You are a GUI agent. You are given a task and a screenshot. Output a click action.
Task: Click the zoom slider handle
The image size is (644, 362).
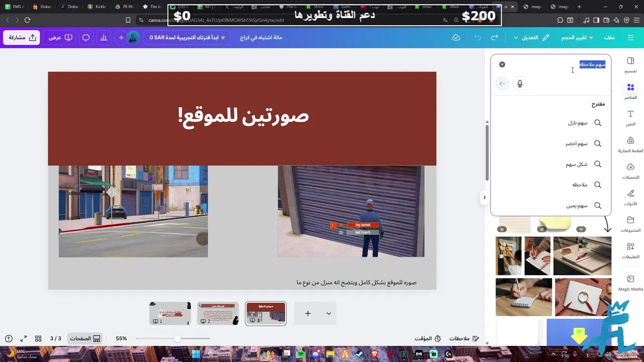click(177, 338)
